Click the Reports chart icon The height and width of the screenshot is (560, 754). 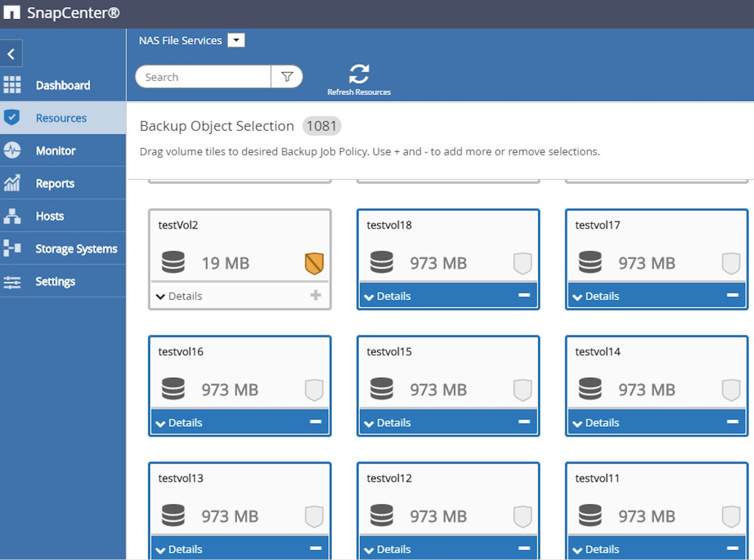point(12,183)
